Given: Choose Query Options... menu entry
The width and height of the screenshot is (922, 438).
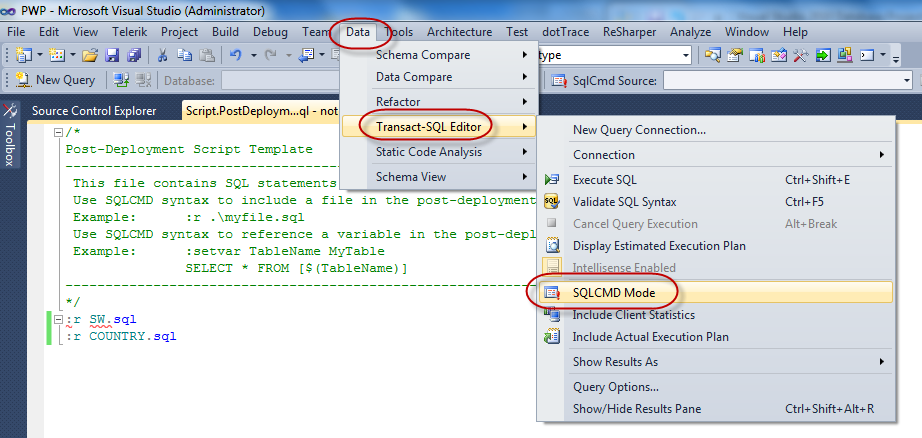Looking at the screenshot, I should tap(714, 387).
